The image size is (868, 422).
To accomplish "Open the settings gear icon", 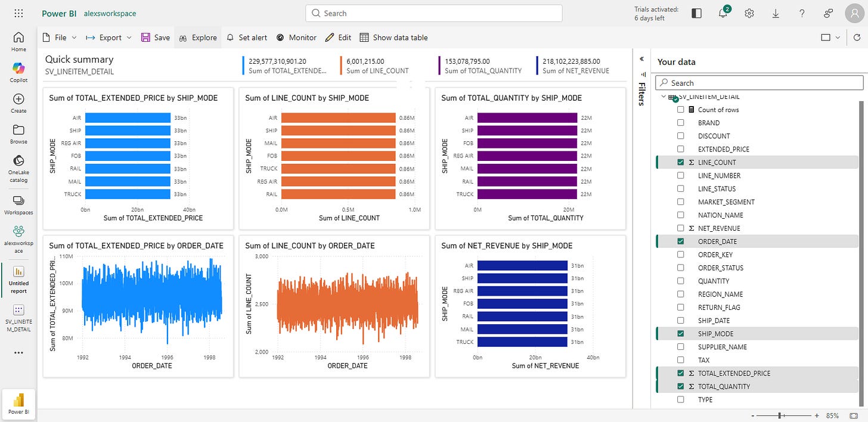I will 749,13.
